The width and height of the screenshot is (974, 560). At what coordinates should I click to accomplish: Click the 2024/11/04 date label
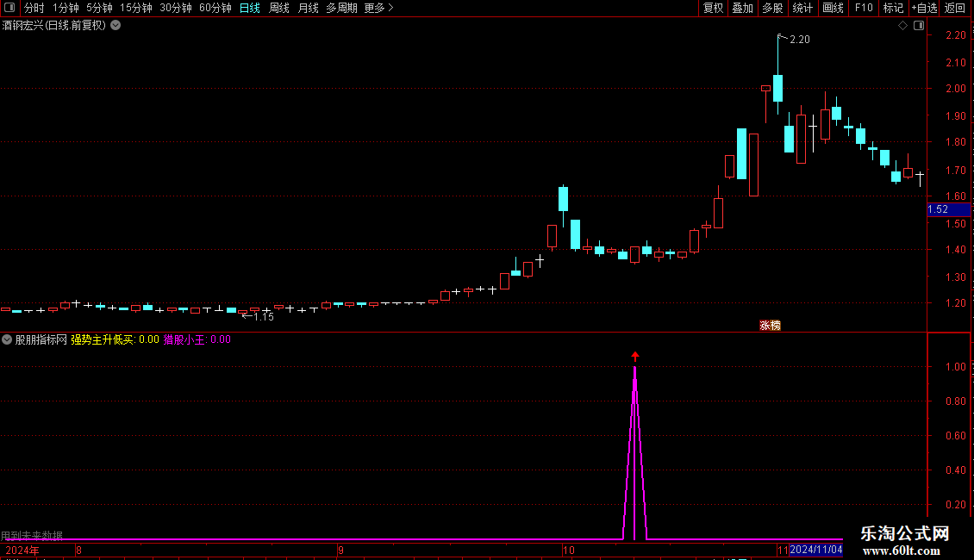[x=816, y=550]
